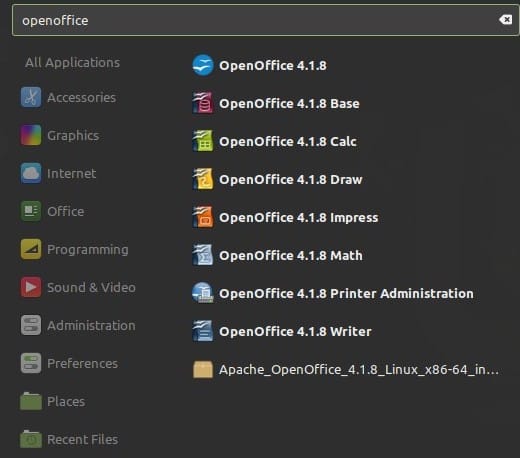520x458 pixels.
Task: Select the Administration category label
Action: coord(91,325)
